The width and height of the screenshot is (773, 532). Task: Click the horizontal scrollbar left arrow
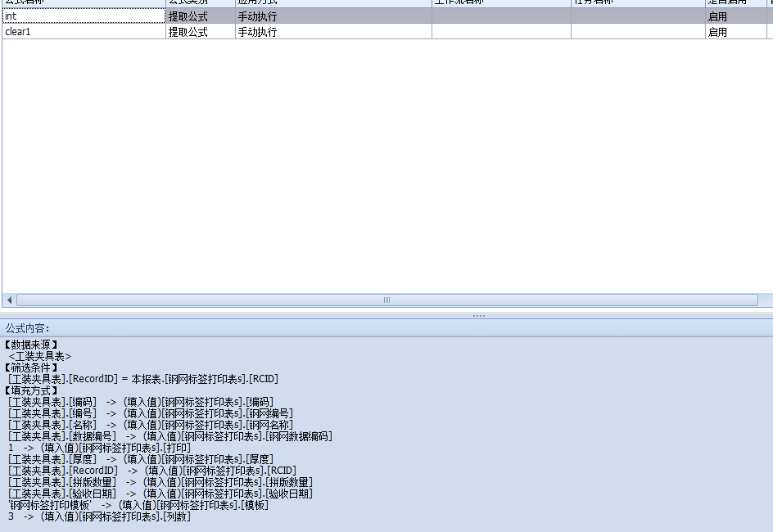[x=9, y=300]
